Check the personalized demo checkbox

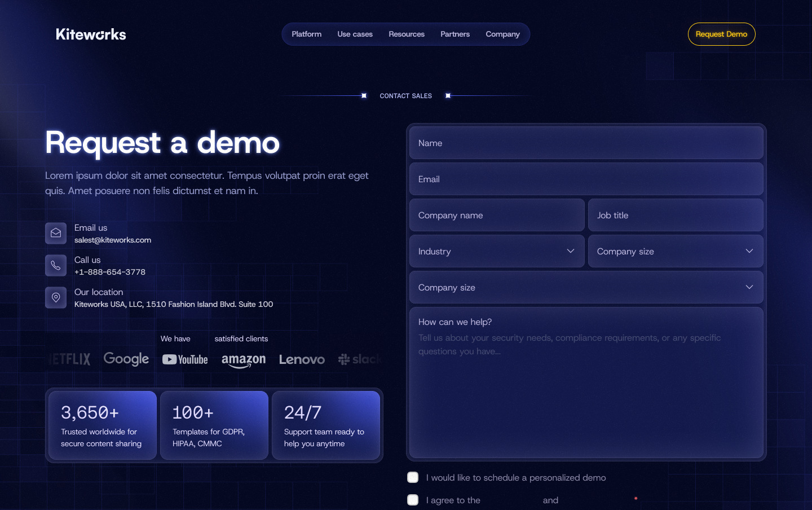click(413, 478)
